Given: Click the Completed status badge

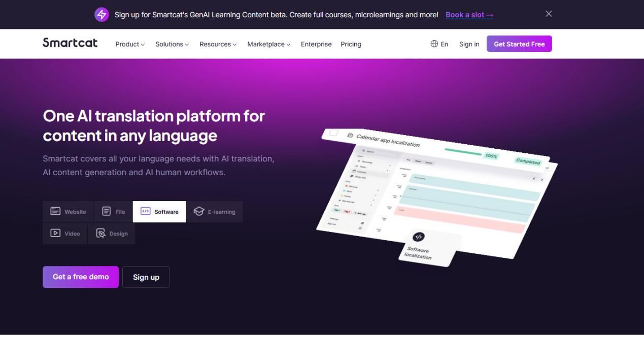Looking at the screenshot, I should [528, 161].
